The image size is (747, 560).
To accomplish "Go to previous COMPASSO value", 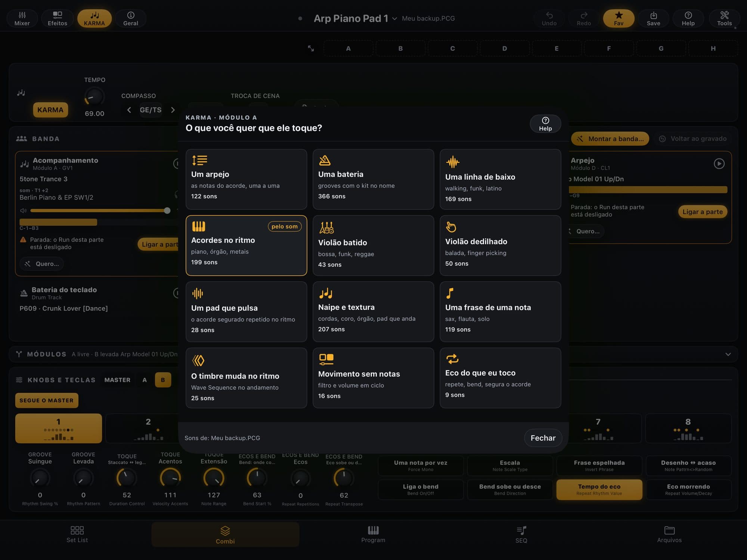I will (129, 110).
